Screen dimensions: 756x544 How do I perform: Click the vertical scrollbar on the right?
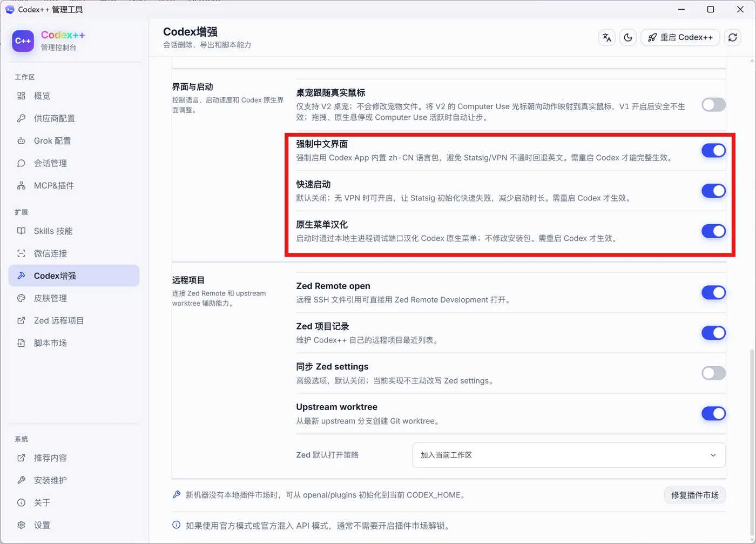click(x=752, y=443)
